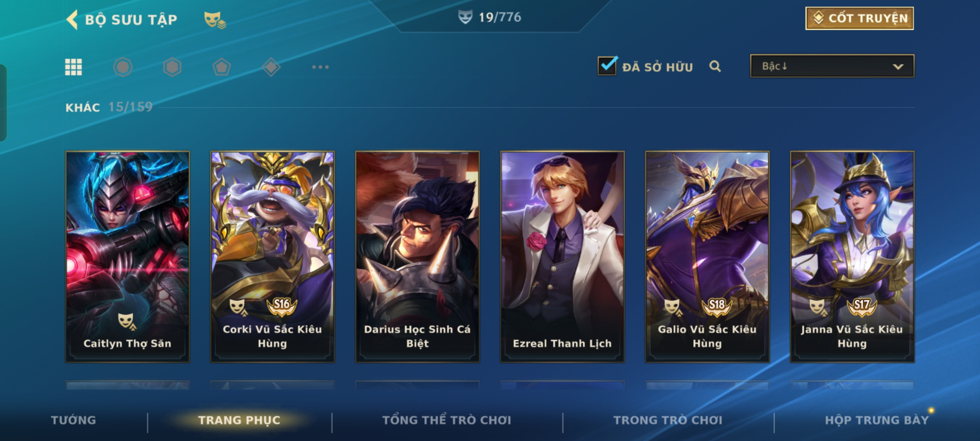The image size is (980, 441).
Task: Select the pentagon tier filter icon
Action: tap(222, 67)
